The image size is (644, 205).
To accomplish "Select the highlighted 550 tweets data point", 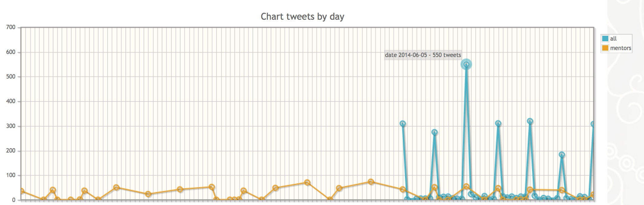I will pos(466,64).
